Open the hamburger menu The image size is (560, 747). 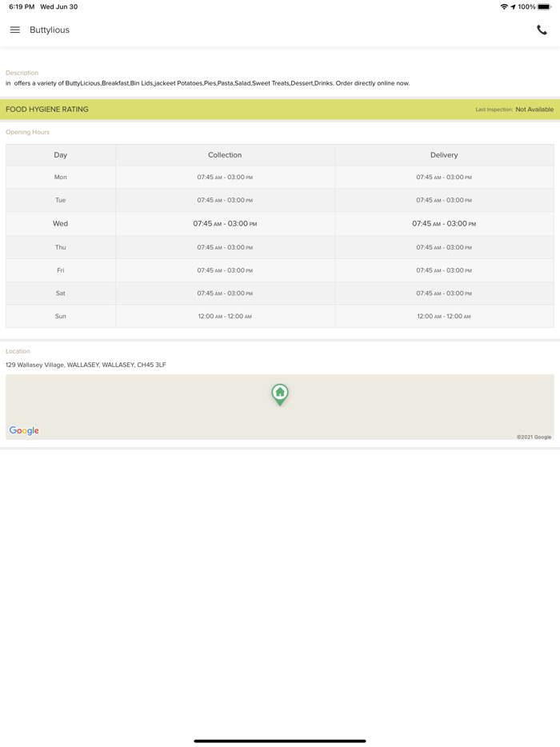(x=15, y=30)
